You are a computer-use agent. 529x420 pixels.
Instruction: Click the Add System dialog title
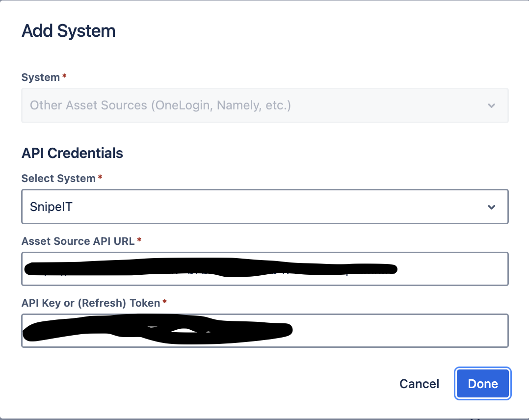[x=69, y=31]
